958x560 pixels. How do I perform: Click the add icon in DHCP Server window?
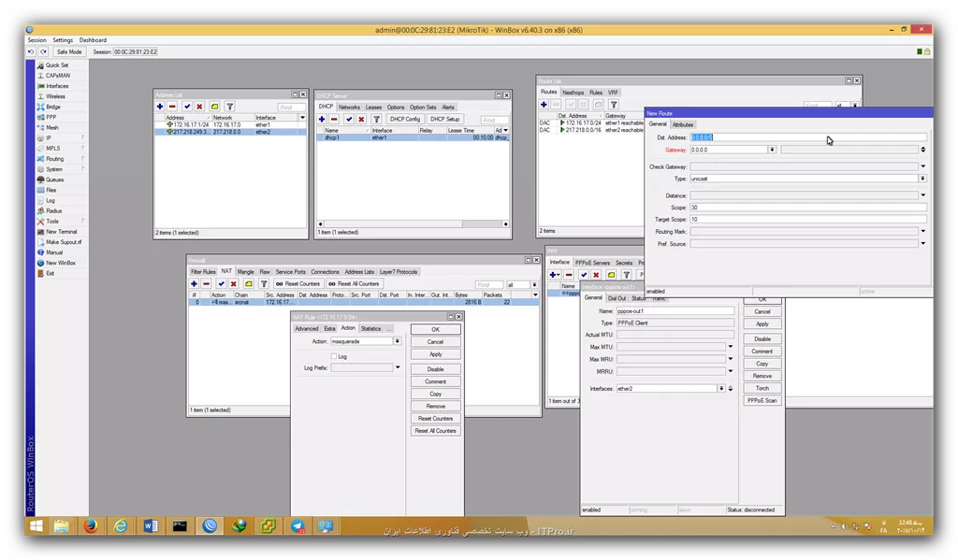[x=322, y=119]
